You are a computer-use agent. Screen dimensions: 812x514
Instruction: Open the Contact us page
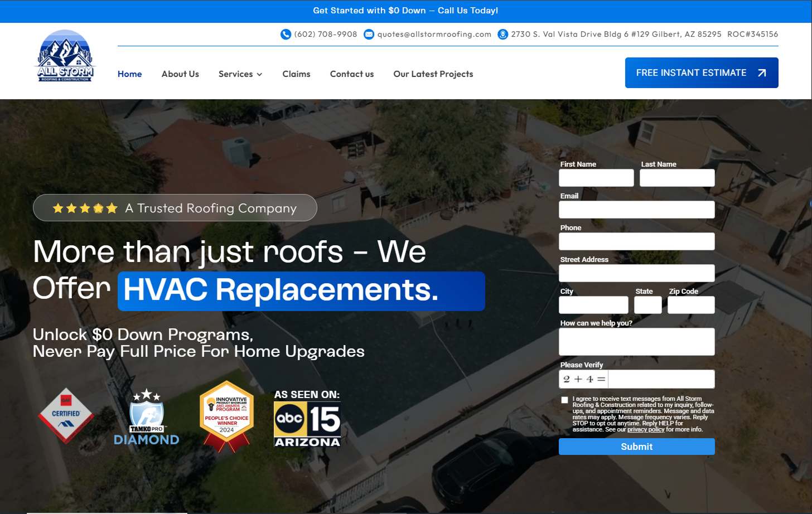(x=352, y=74)
